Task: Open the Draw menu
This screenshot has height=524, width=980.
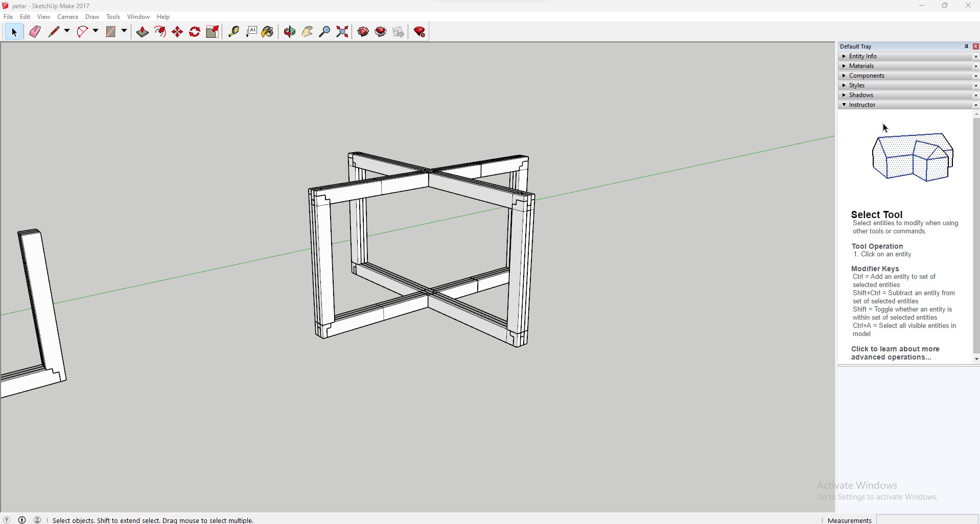Action: (x=92, y=17)
